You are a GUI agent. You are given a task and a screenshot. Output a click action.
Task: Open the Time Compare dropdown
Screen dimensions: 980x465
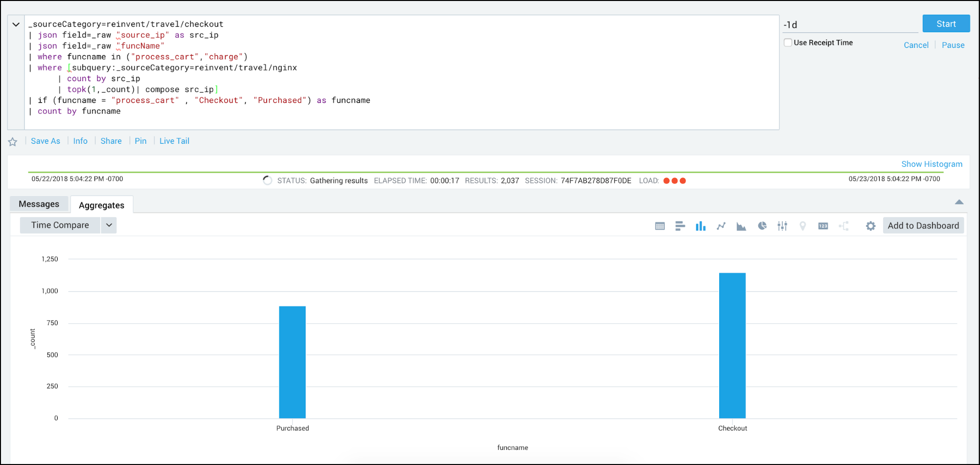point(109,225)
